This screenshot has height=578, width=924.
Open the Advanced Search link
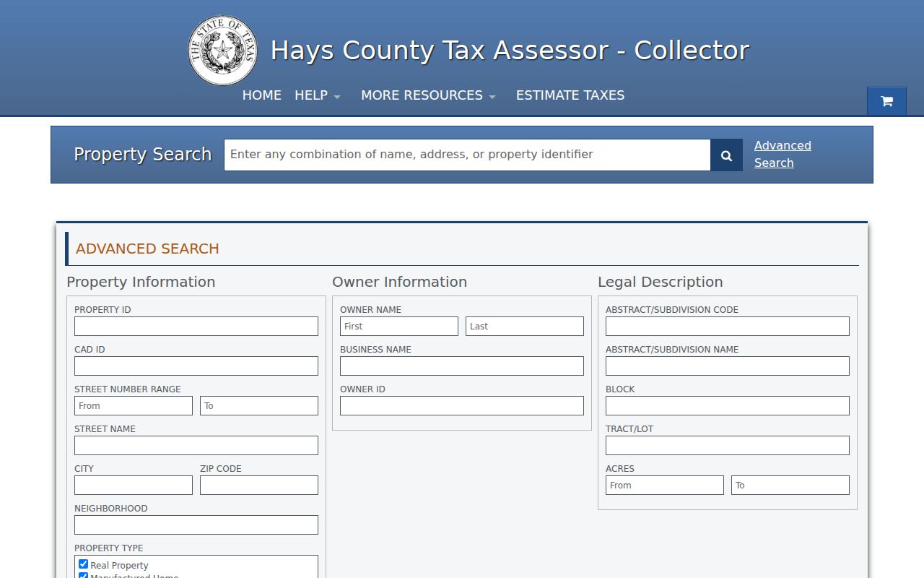(x=783, y=154)
